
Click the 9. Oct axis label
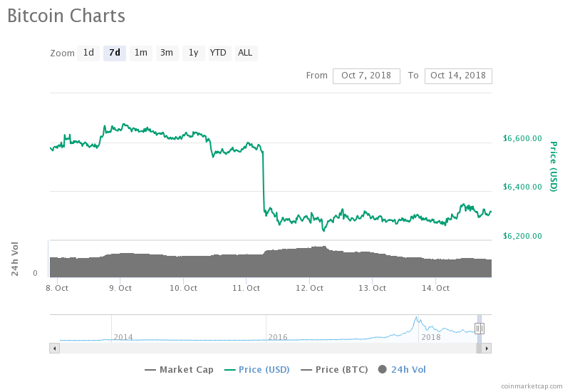pos(120,289)
